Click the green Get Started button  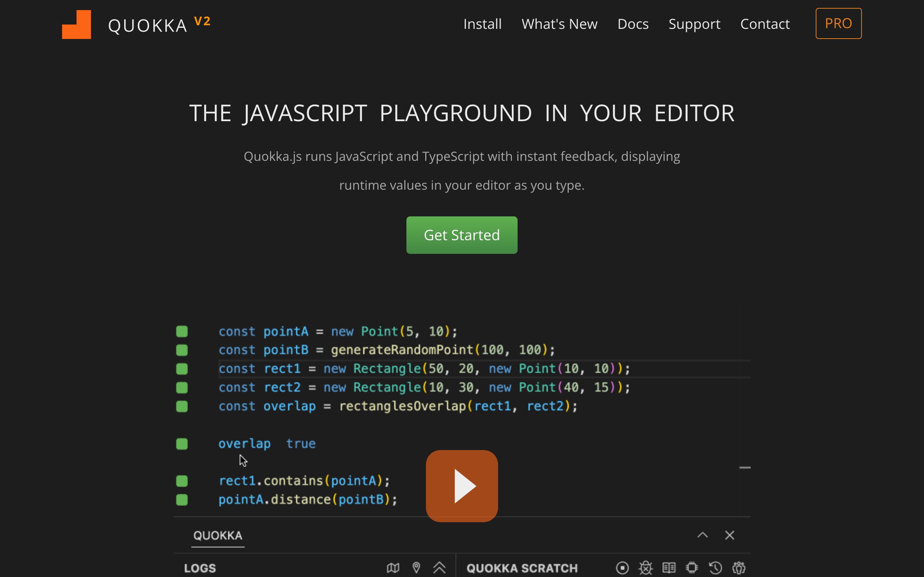tap(462, 235)
